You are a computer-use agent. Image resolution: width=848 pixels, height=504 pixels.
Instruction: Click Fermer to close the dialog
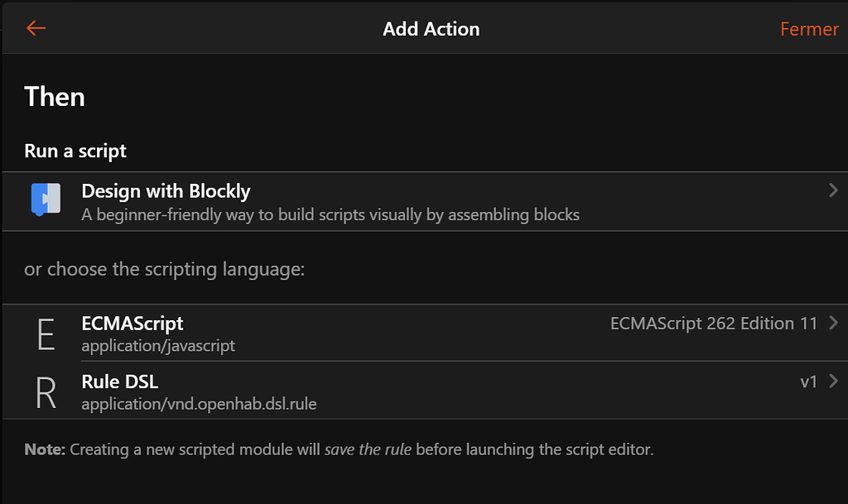809,29
